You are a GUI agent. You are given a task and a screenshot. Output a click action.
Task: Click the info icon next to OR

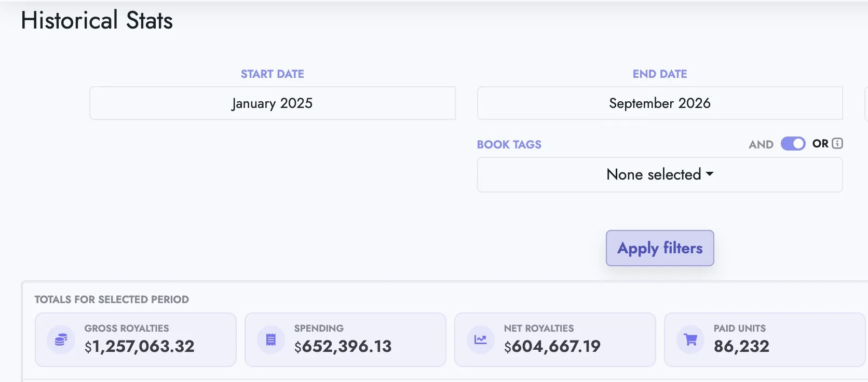coord(837,143)
